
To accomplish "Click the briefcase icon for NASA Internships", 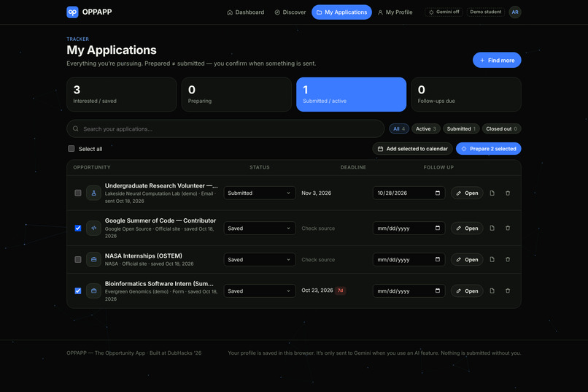I will [94, 260].
